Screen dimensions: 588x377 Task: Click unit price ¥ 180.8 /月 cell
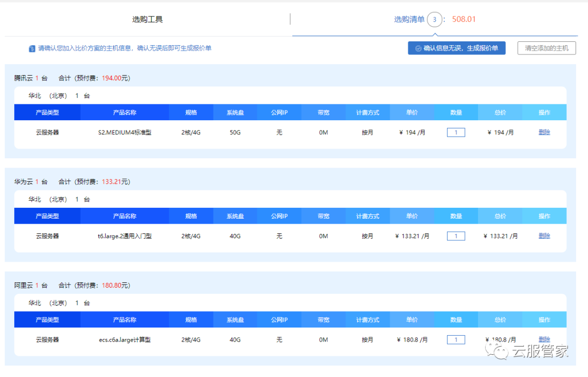(412, 339)
